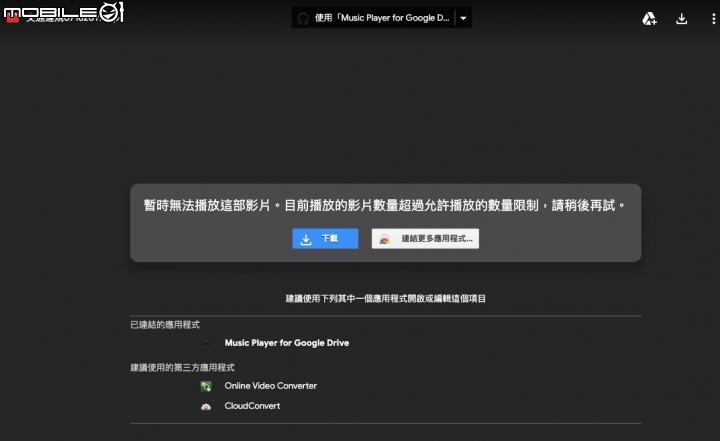Image resolution: width=720 pixels, height=441 pixels.
Task: Click the download icon in top bar
Action: tap(681, 18)
